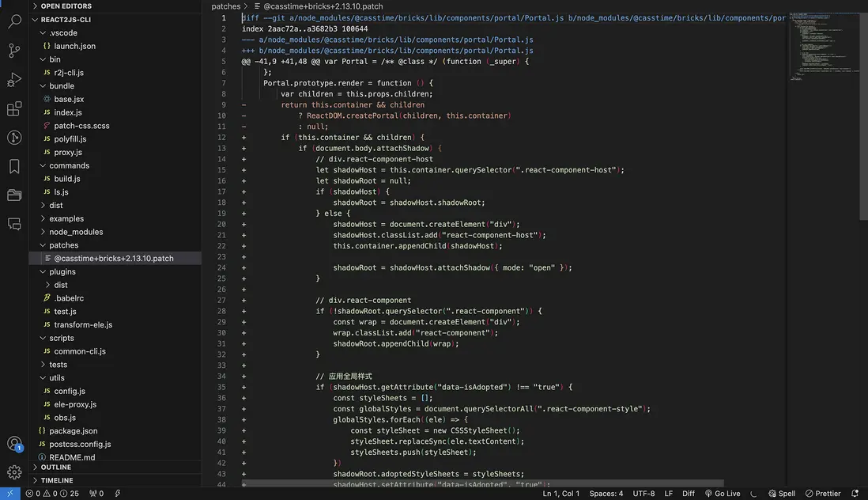Expand the OPEN EDITORS section
Screen dimensions: 868x500
[x=115, y=6]
